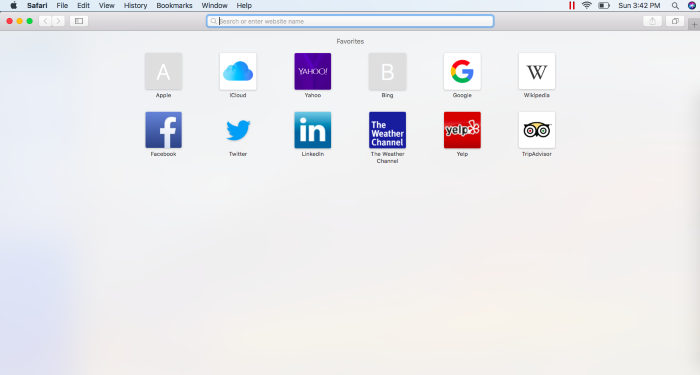Click the TripAdvisor label text
The width and height of the screenshot is (700, 375).
[537, 154]
